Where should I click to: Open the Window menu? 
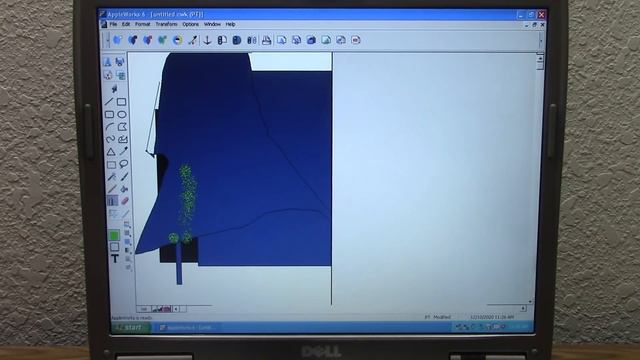pyautogui.click(x=212, y=24)
